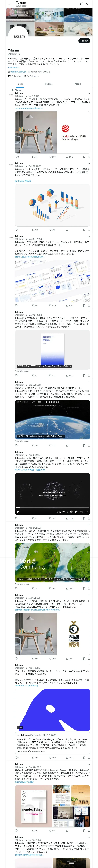Viewport: 98px width, 868px height.
Task: Switch to the Replies tab
Action: point(49,84)
